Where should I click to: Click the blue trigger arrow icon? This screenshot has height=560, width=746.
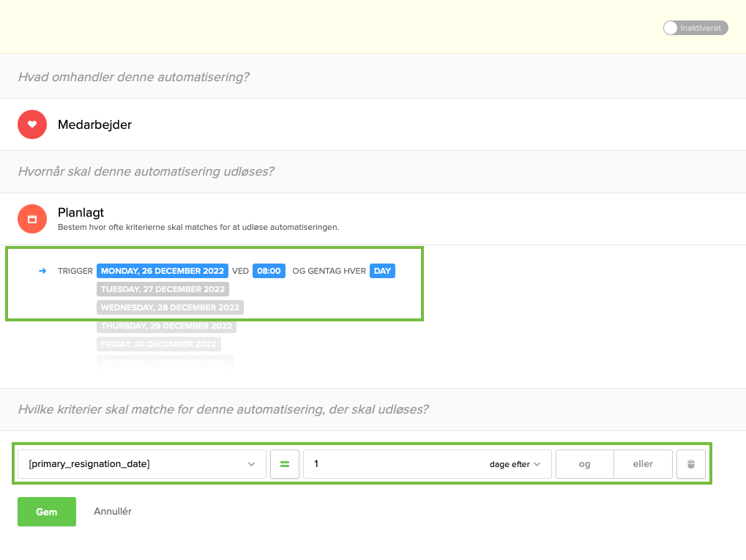(x=42, y=270)
